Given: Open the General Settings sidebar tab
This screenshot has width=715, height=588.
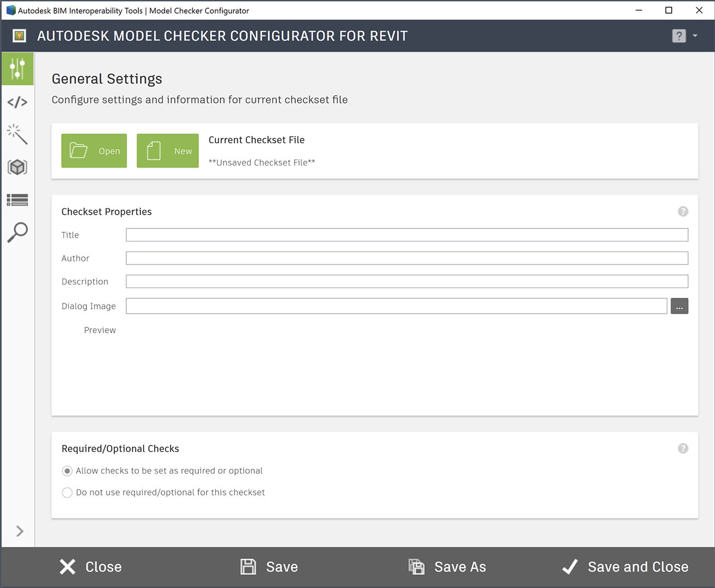Looking at the screenshot, I should 17,69.
